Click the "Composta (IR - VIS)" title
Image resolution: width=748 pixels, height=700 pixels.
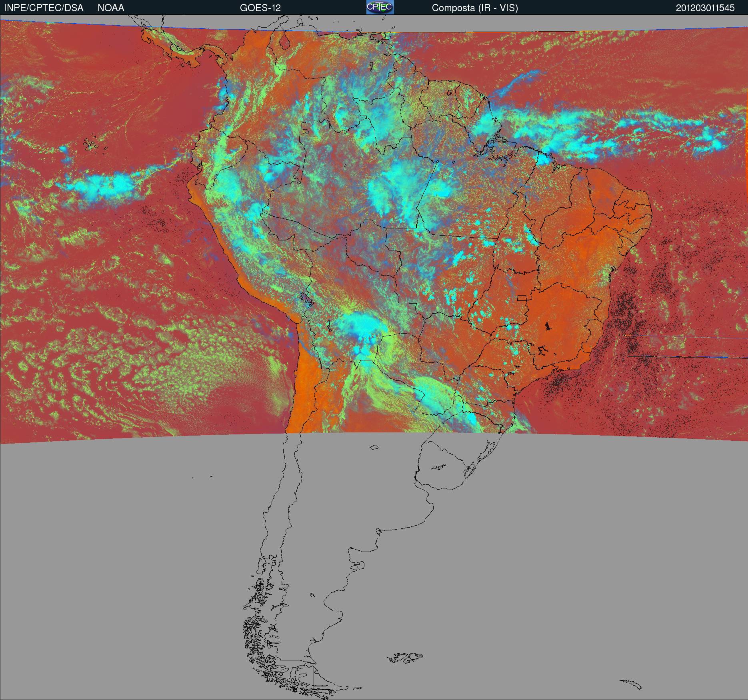(475, 8)
